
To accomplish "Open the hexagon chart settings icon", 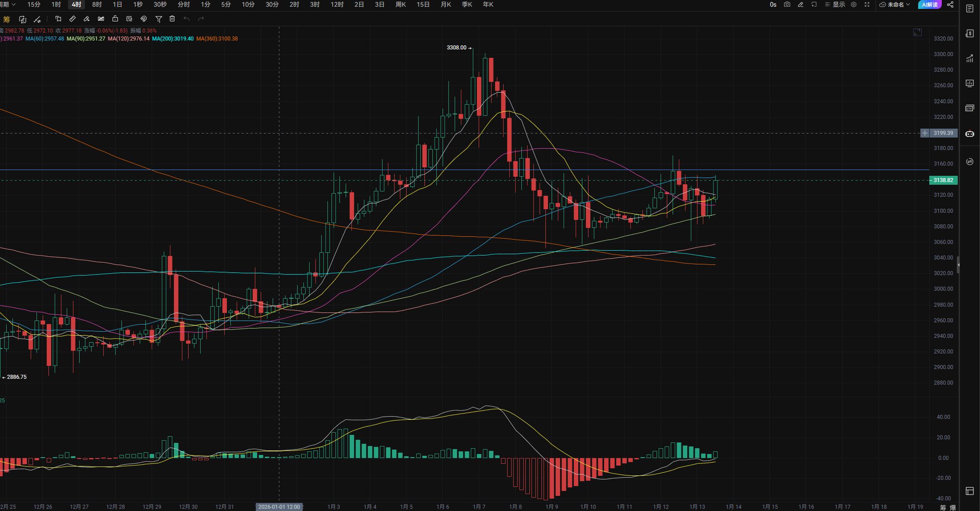I will tap(854, 4).
